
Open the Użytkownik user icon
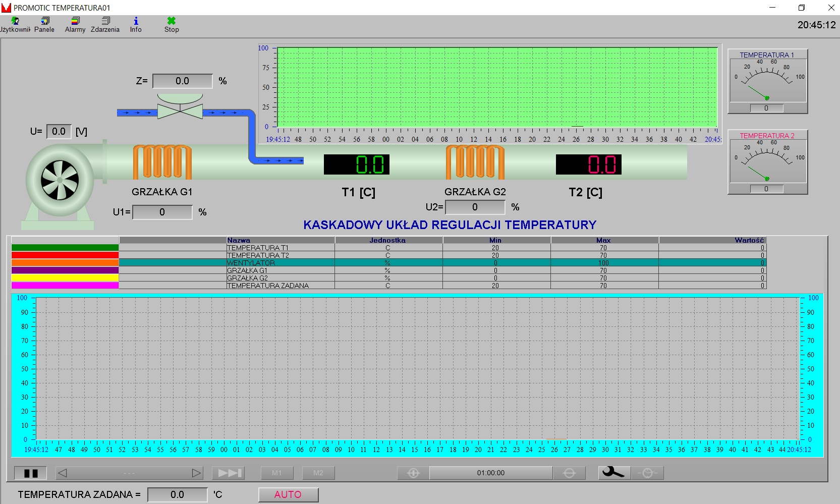[15, 21]
